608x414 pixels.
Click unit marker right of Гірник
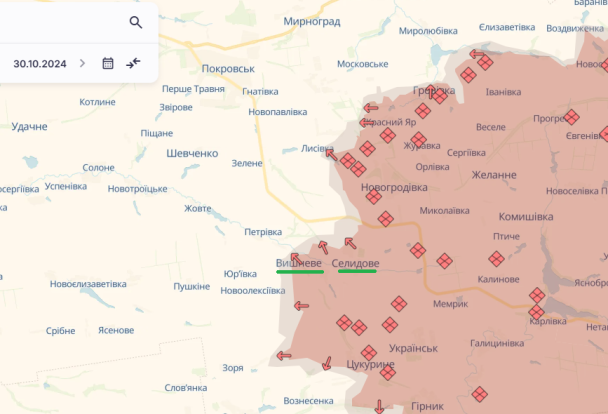[x=480, y=394]
